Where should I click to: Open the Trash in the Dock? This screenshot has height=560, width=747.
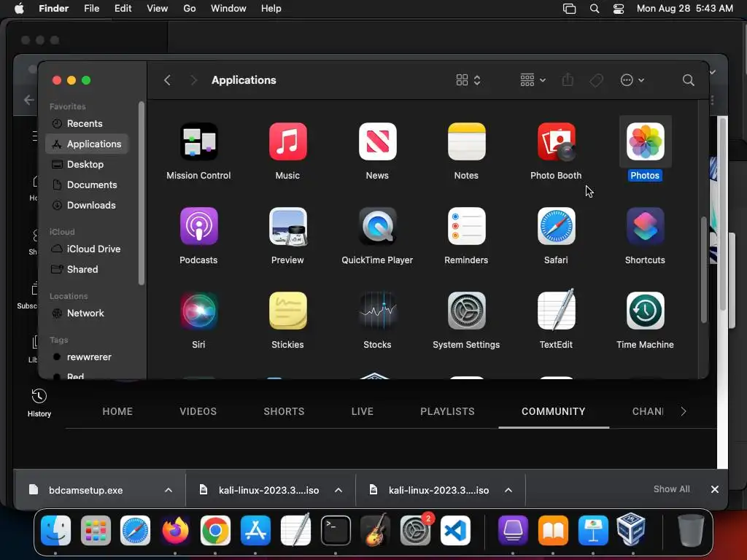click(x=690, y=530)
